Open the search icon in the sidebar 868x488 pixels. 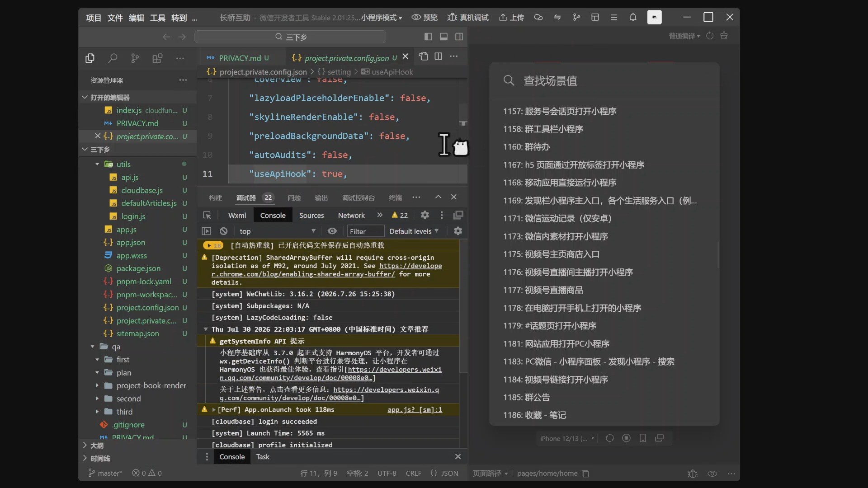[113, 58]
